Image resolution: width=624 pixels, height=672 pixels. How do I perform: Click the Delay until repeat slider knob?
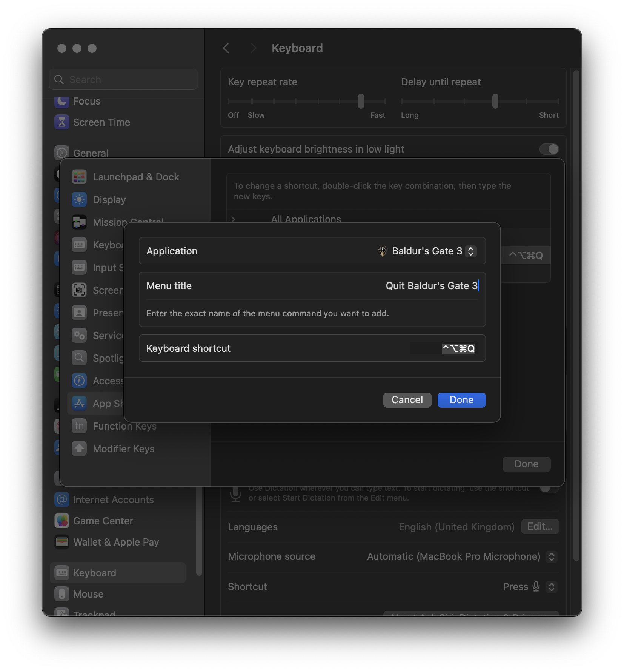click(x=495, y=101)
